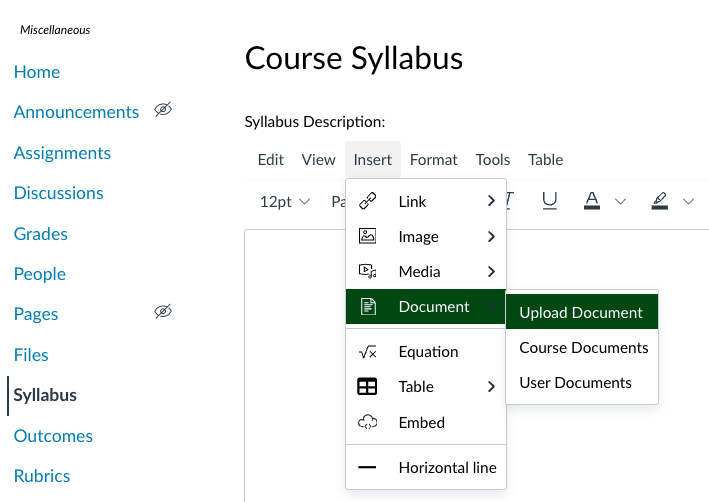The image size is (709, 502).
Task: Click the Link chain icon in Insert menu
Action: [368, 201]
